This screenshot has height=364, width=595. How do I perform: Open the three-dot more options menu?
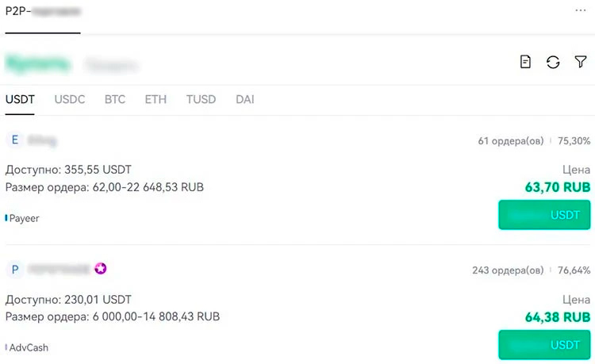[x=582, y=11]
